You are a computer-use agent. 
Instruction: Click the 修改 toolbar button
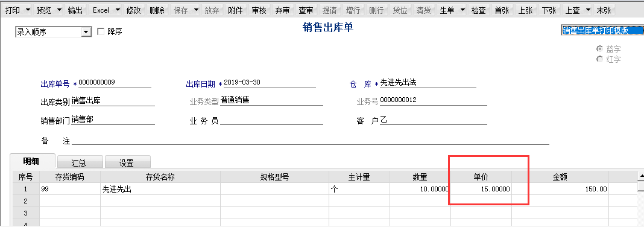(134, 10)
